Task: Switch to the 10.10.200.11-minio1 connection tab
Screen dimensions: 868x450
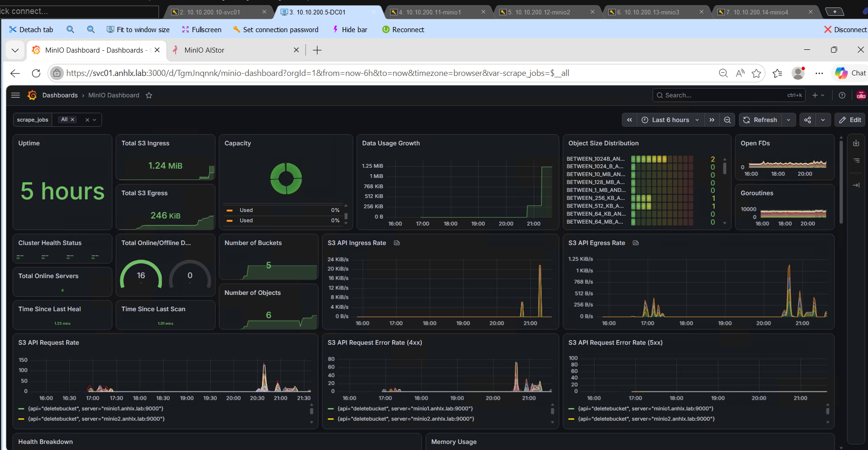Action: (x=434, y=12)
